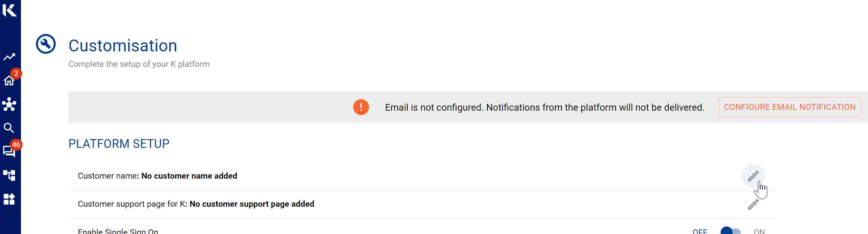
Task: Select the Customisation page title
Action: click(x=122, y=45)
